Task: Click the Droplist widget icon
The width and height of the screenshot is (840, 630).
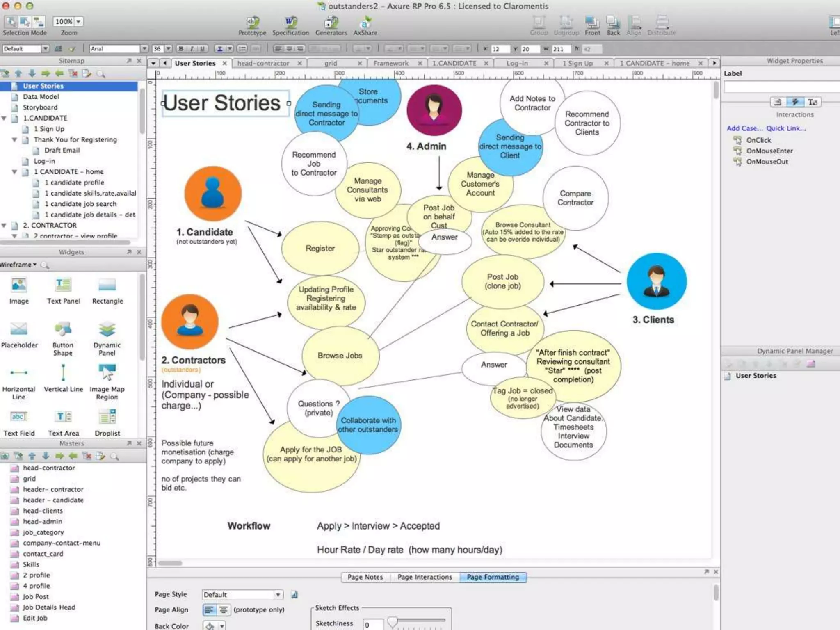Action: [107, 417]
